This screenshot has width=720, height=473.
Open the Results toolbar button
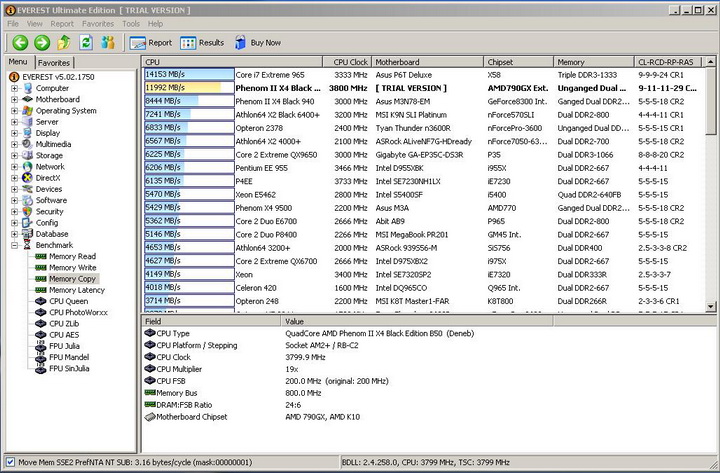pos(202,43)
